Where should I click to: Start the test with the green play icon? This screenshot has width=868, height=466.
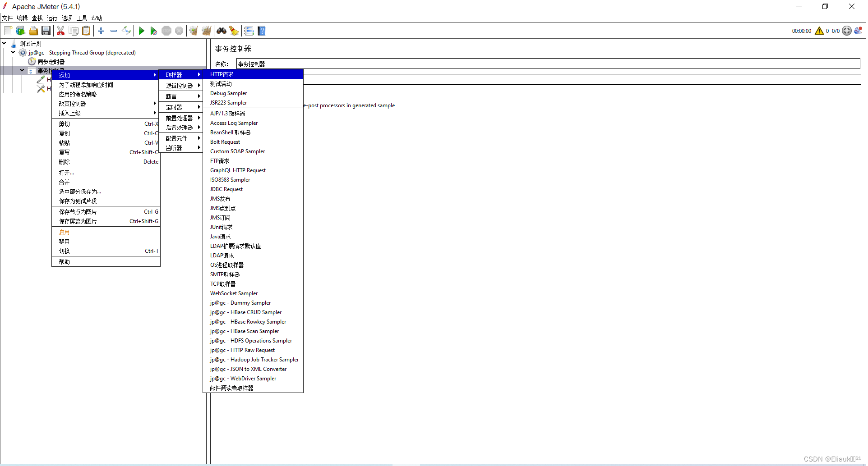[141, 31]
